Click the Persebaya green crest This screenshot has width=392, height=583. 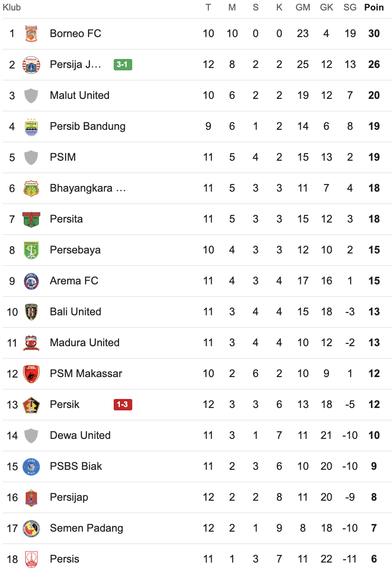point(31,250)
